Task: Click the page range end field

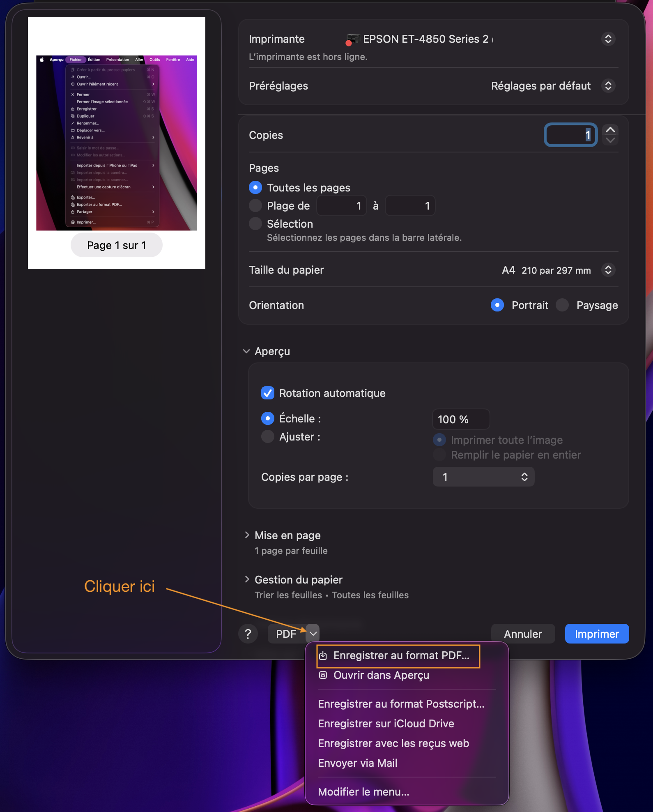Action: click(x=410, y=205)
